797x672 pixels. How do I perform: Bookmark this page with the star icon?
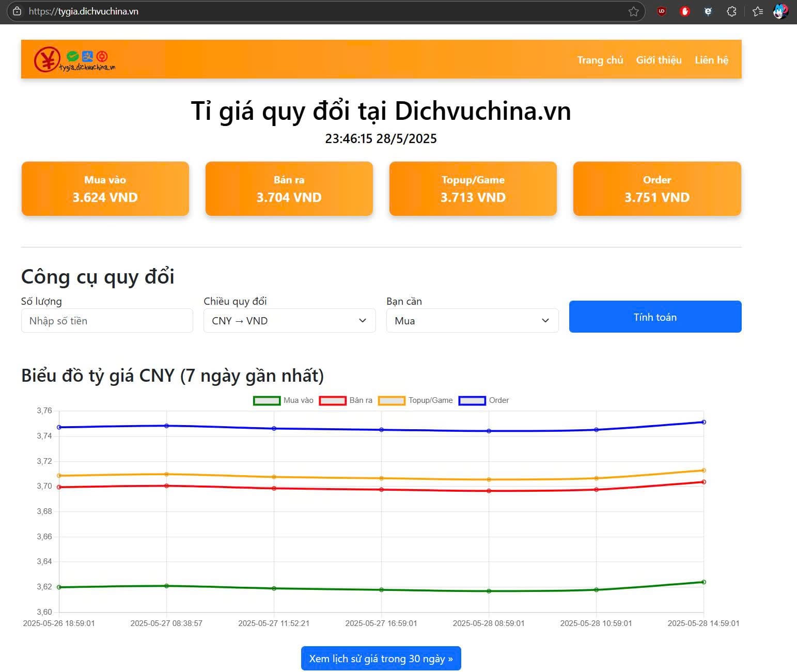point(633,11)
